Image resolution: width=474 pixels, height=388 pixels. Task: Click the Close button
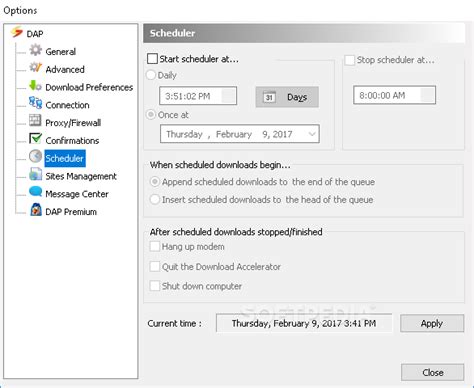coord(433,372)
